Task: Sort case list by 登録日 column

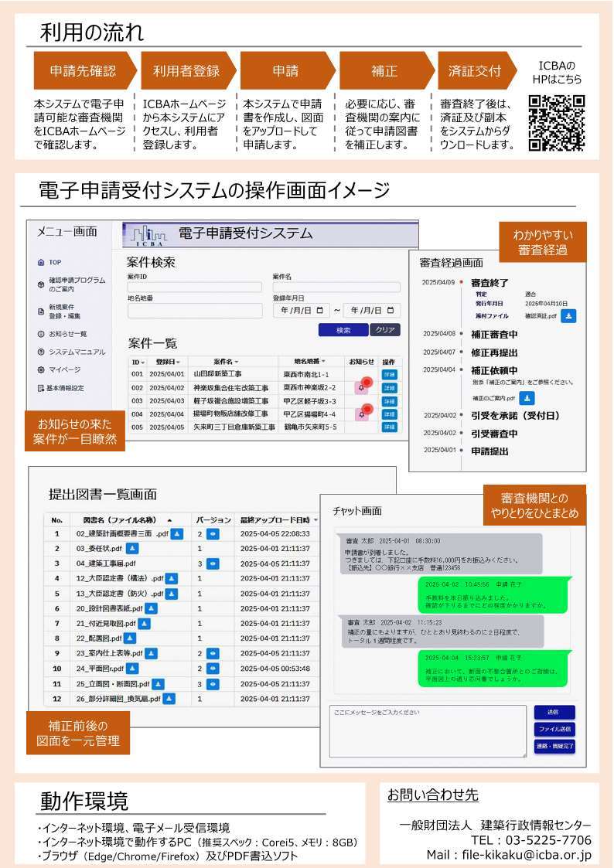Action: tap(168, 362)
